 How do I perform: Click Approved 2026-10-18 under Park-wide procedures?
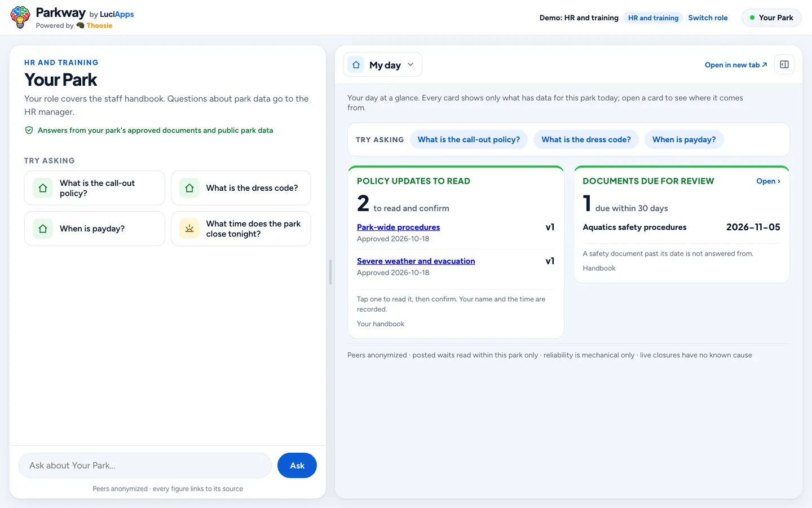coord(393,239)
